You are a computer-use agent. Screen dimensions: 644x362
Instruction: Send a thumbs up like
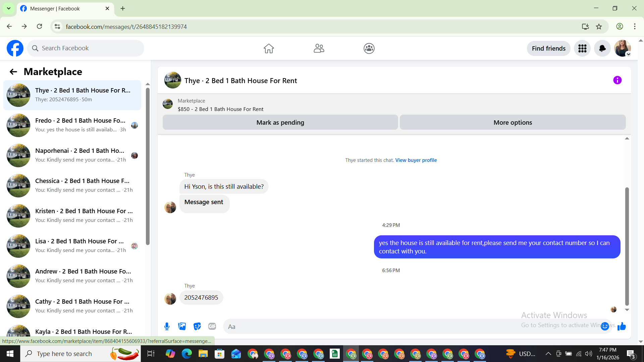pos(622,326)
